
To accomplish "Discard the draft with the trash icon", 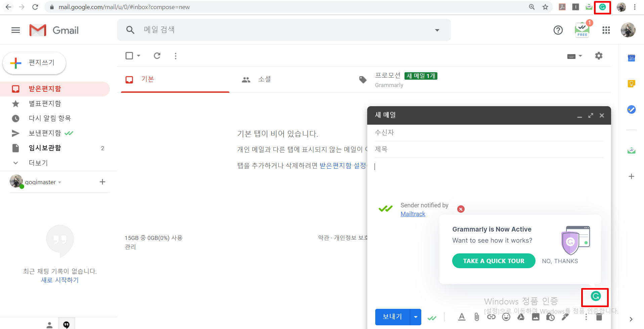I will (599, 317).
